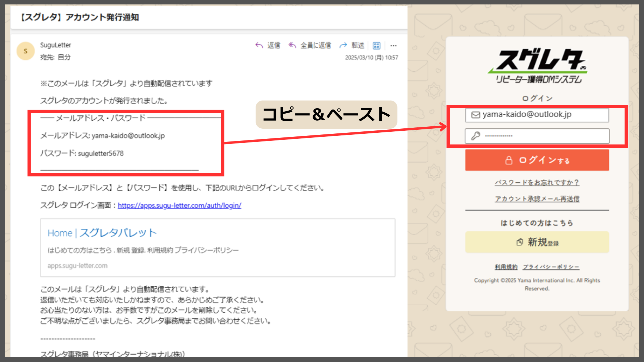Click the key icon in password field

[476, 136]
